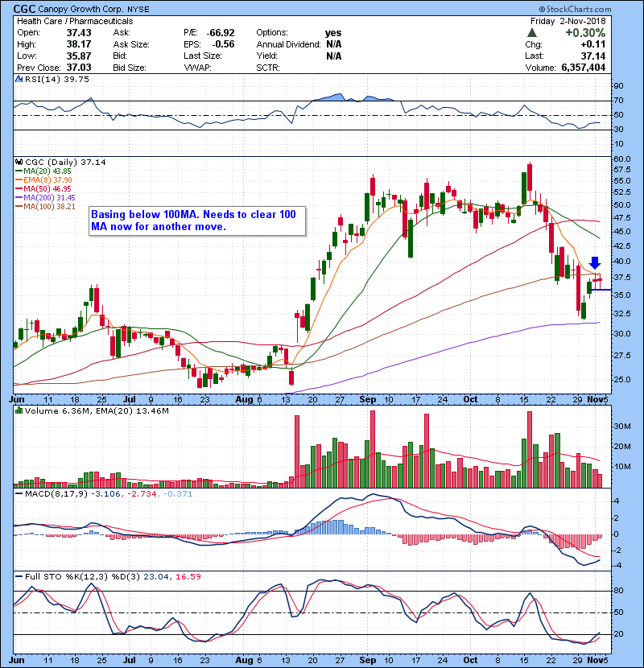Click the Last price 37.14 in header
Image resolution: width=644 pixels, height=668 pixels.
tap(592, 56)
